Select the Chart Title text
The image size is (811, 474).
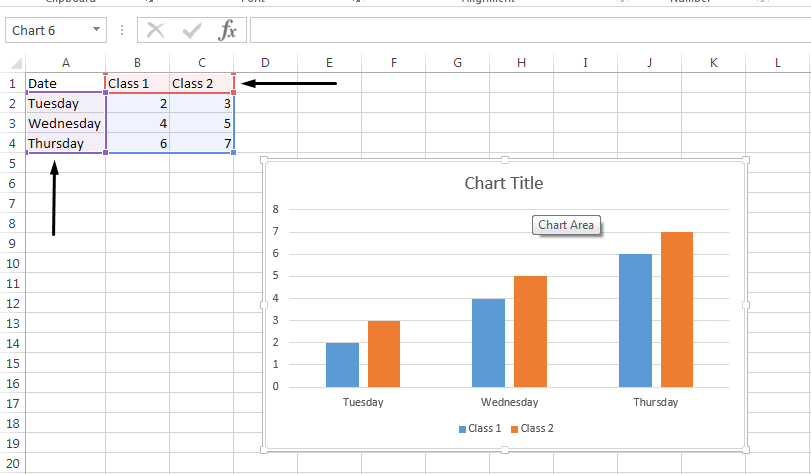(x=504, y=183)
